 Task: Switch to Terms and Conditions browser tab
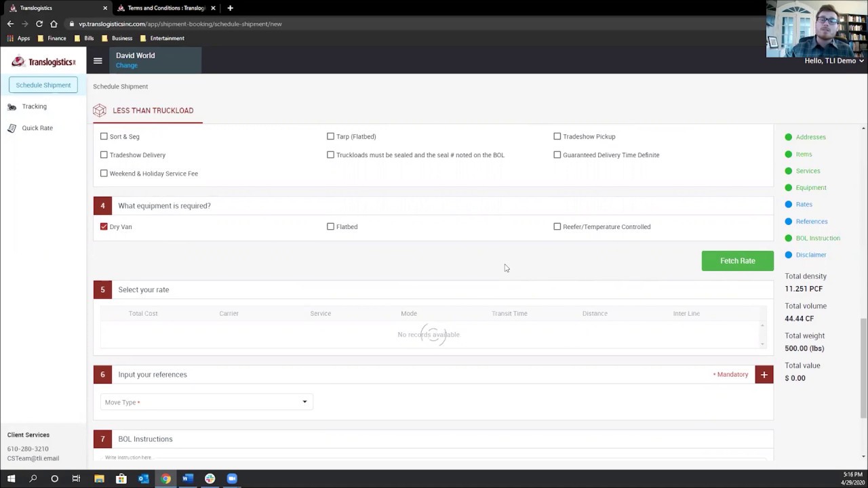click(x=166, y=8)
